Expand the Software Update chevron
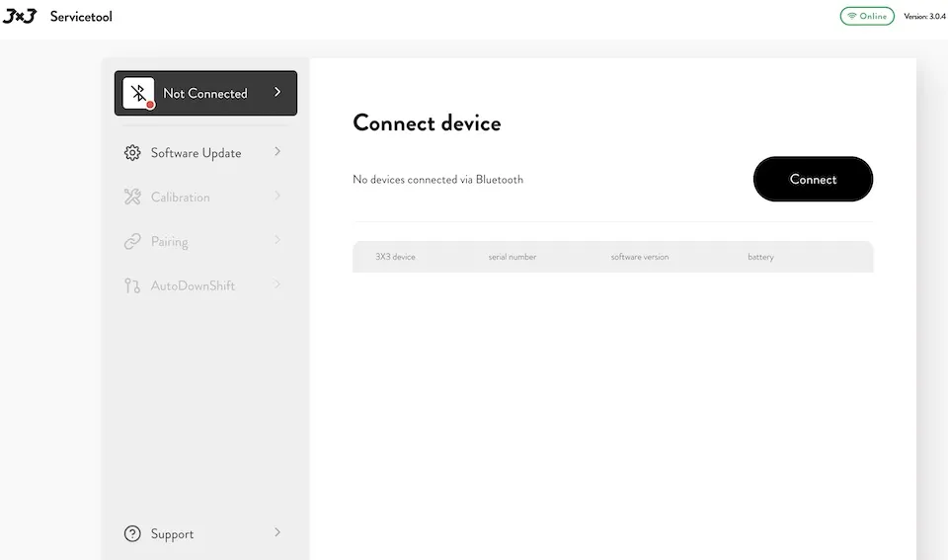948x560 pixels. [x=277, y=151]
